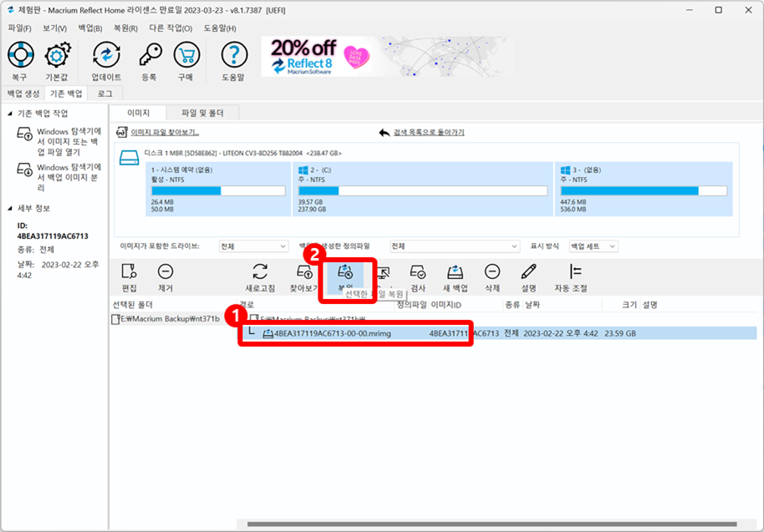The image size is (764, 532).
Task: Click the 검사 verify image icon
Action: [x=418, y=271]
